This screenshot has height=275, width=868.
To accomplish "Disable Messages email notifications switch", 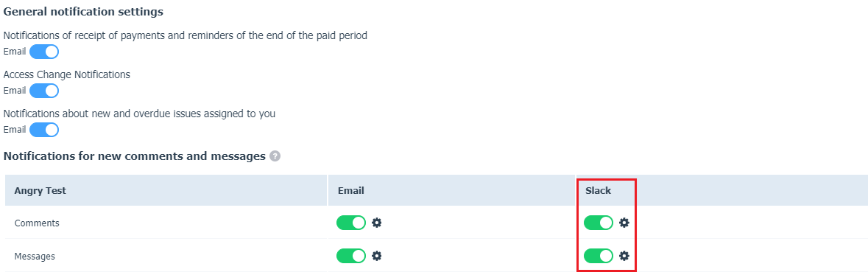I will pos(351,256).
